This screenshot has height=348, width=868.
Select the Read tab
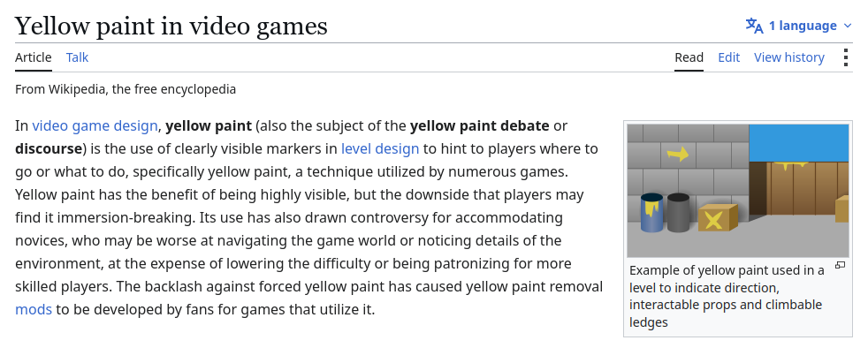689,57
